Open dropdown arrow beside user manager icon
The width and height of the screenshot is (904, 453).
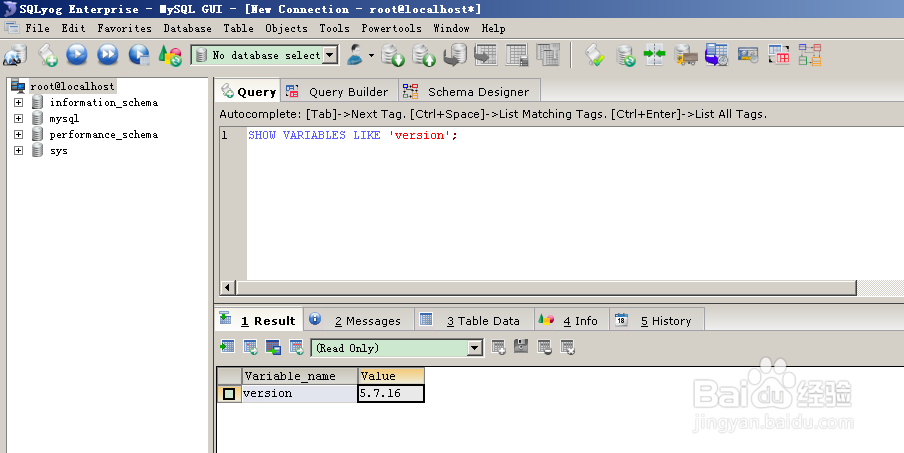(371, 56)
